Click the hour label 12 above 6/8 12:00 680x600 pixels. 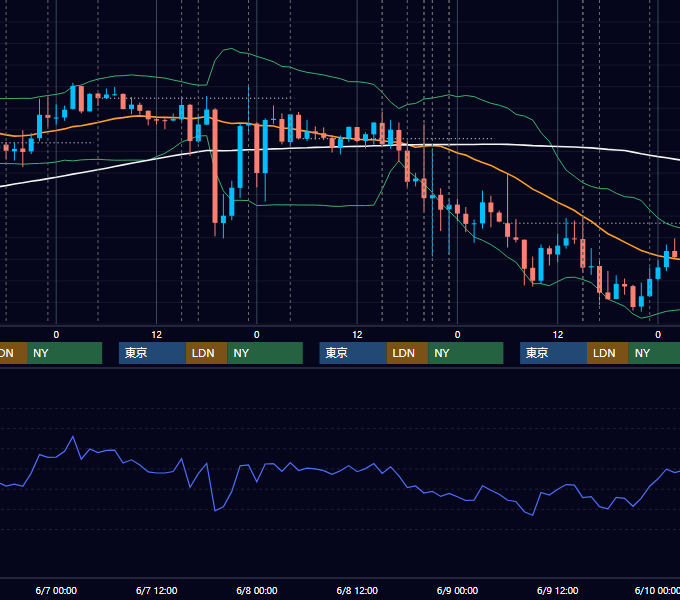pyautogui.click(x=357, y=335)
